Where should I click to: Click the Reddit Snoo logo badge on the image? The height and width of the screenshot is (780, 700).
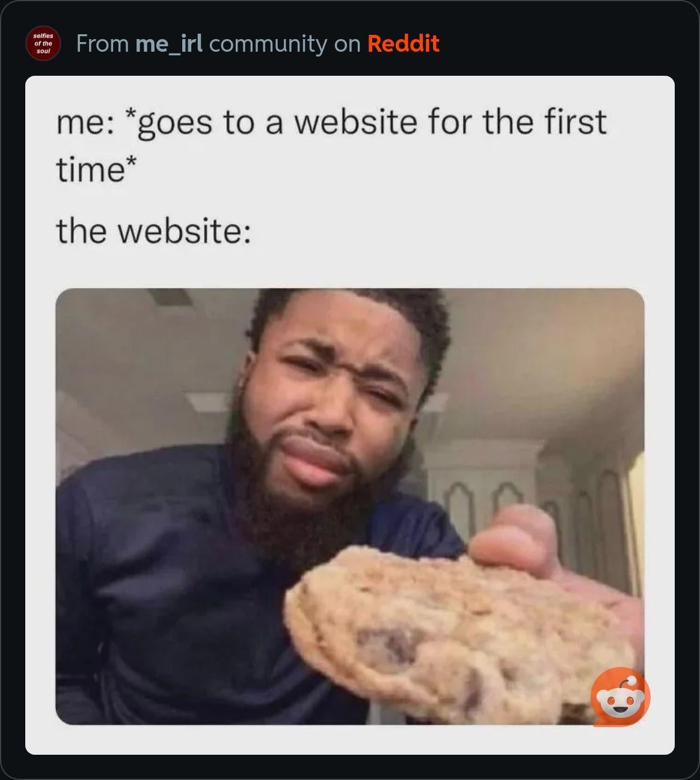pyautogui.click(x=620, y=697)
